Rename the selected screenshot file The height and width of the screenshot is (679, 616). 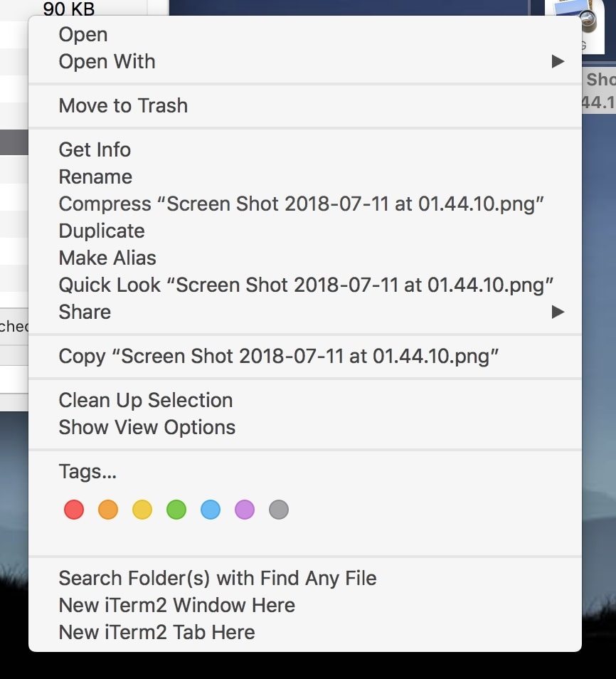95,177
